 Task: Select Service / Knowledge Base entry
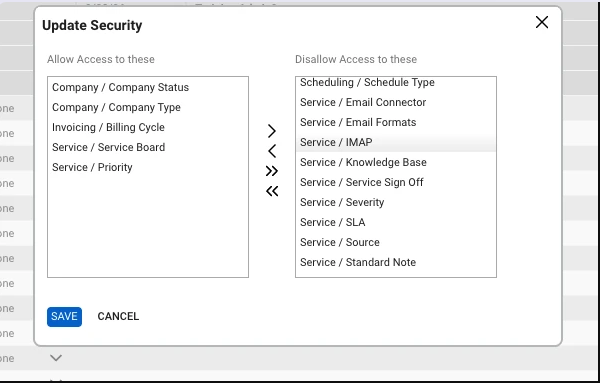pos(396,162)
